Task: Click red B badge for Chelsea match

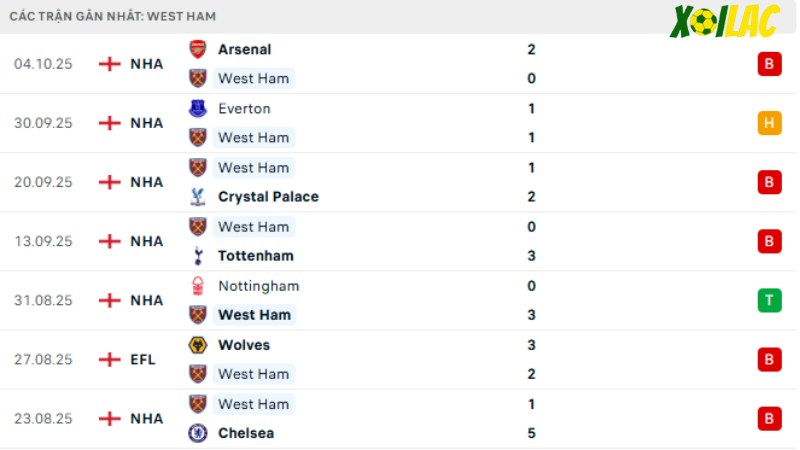Action: [769, 419]
